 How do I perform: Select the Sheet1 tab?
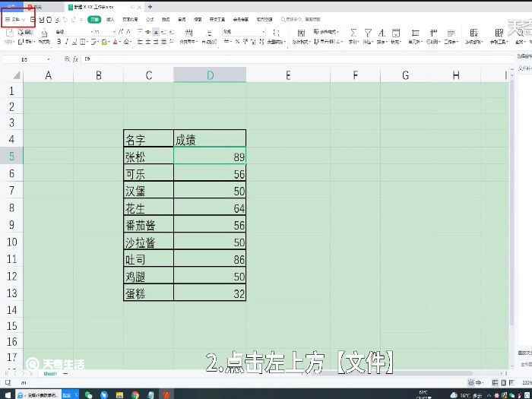coord(50,373)
